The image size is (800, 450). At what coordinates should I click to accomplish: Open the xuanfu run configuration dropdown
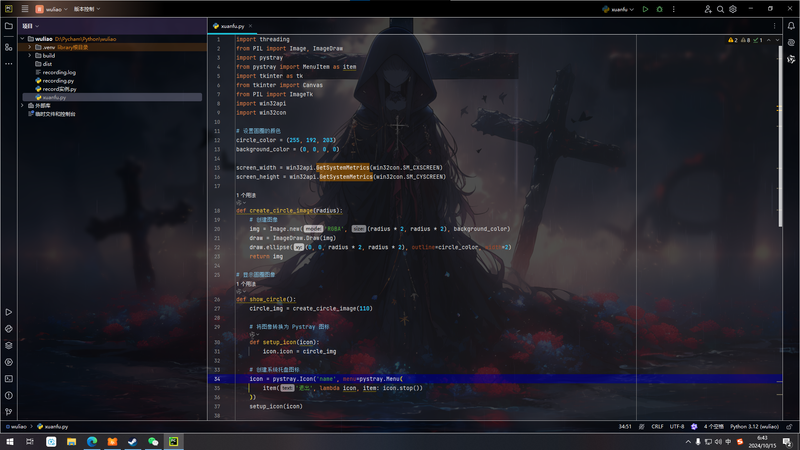(x=618, y=9)
